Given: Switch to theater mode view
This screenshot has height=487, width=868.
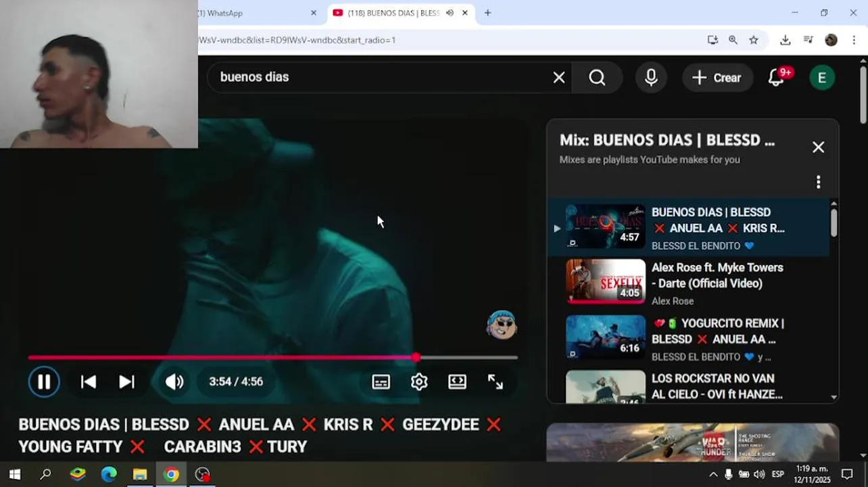Looking at the screenshot, I should pos(458,381).
